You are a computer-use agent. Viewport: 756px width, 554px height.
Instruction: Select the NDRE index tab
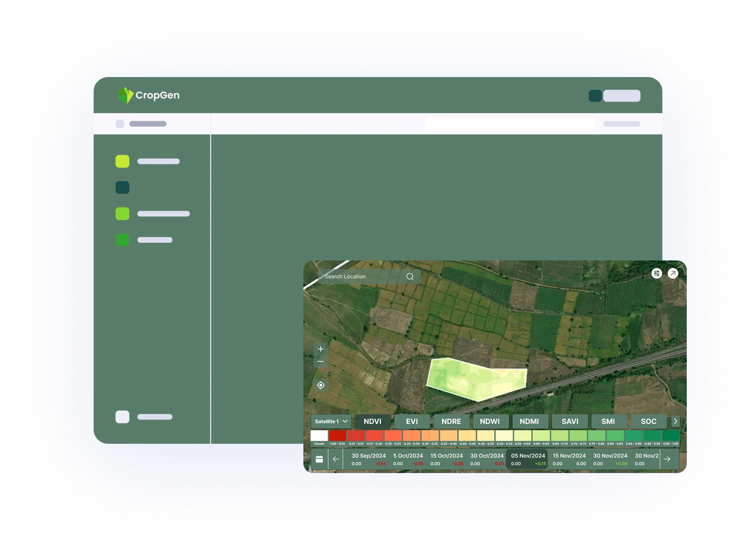pos(451,421)
